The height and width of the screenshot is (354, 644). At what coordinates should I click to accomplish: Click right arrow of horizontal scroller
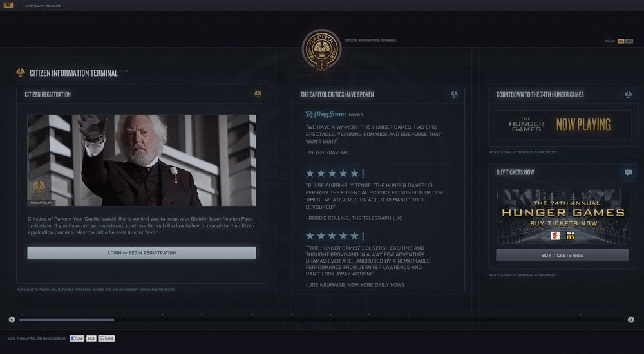631,319
